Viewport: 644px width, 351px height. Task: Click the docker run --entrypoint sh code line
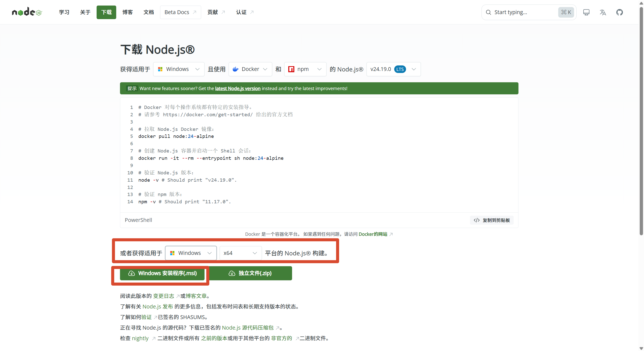click(211, 158)
